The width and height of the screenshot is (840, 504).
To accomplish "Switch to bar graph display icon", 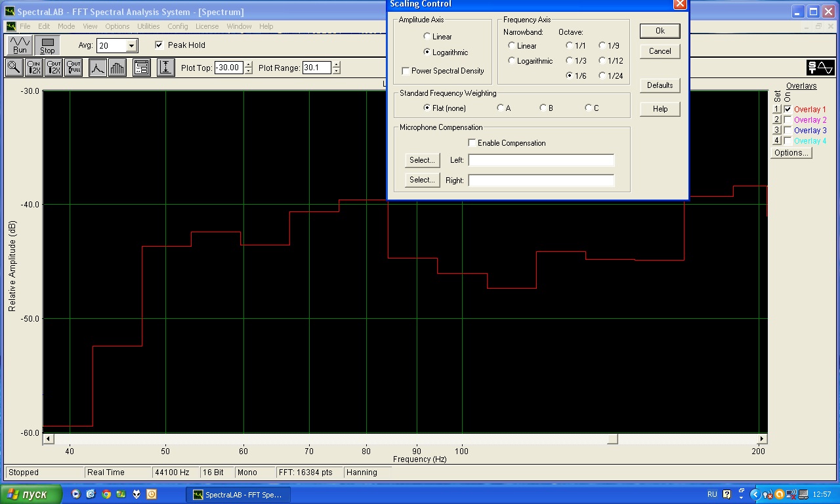I will coord(117,68).
